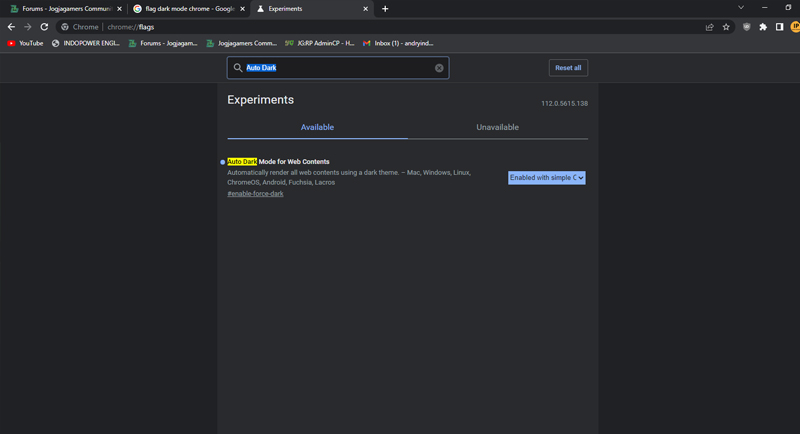Open the Auto Dark Mode state dropdown
This screenshot has width=800, height=434.
point(546,177)
